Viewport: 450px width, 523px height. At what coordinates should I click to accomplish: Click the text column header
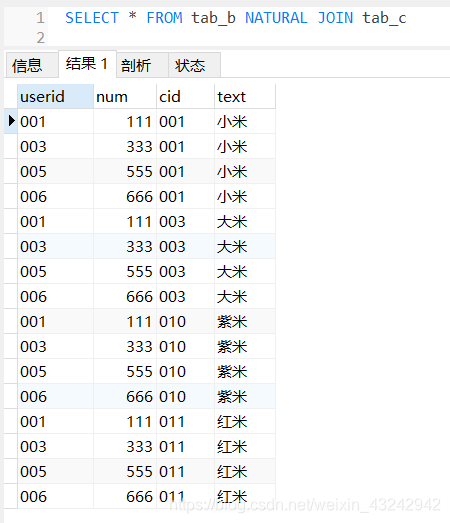click(x=245, y=96)
